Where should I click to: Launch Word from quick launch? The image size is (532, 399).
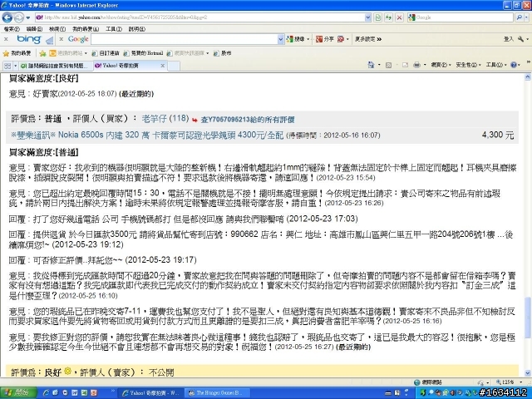75,393
